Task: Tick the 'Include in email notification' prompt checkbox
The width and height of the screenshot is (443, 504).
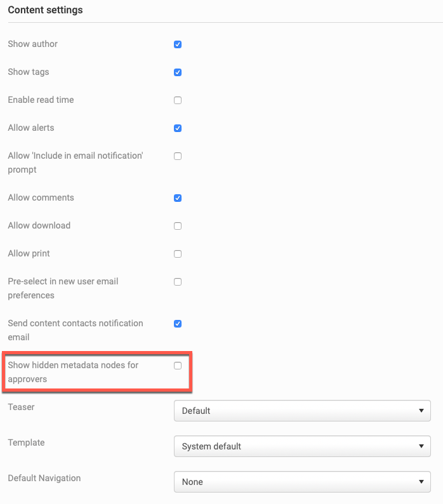Action: [x=178, y=156]
